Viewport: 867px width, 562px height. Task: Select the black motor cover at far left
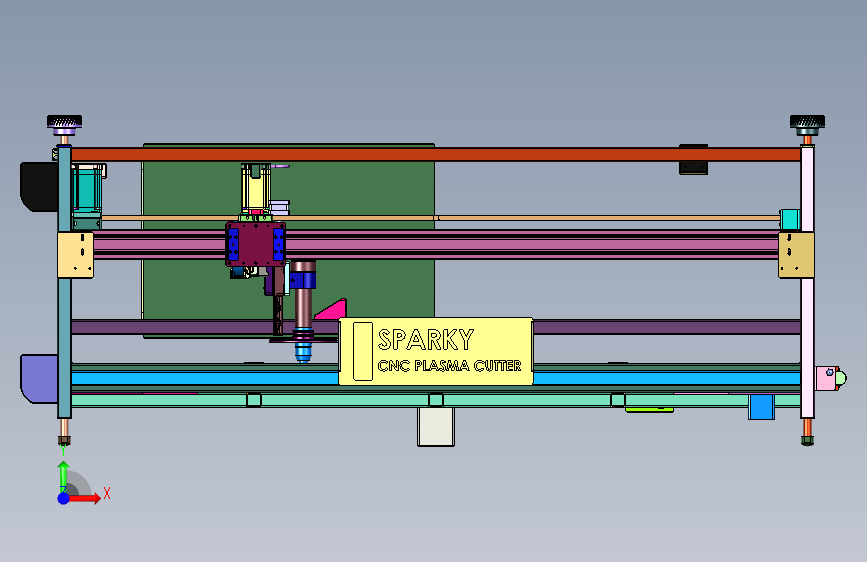click(x=39, y=186)
